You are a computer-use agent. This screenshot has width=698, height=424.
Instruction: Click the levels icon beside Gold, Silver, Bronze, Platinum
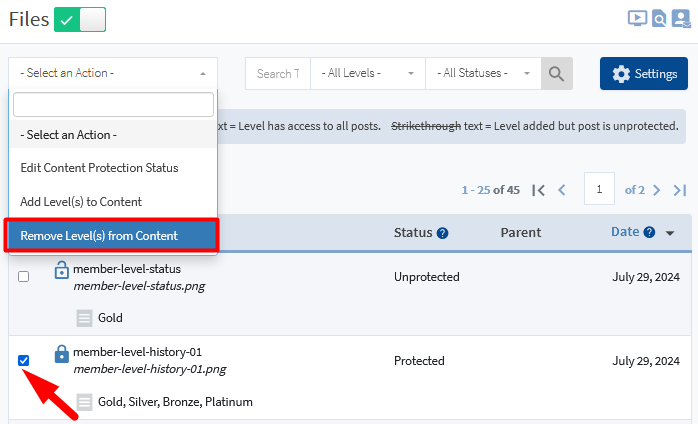[85, 402]
